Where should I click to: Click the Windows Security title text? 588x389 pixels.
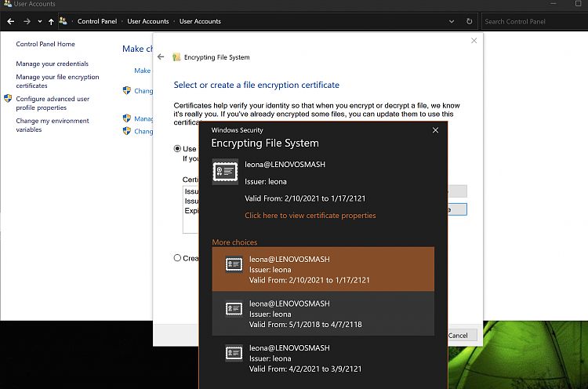237,130
